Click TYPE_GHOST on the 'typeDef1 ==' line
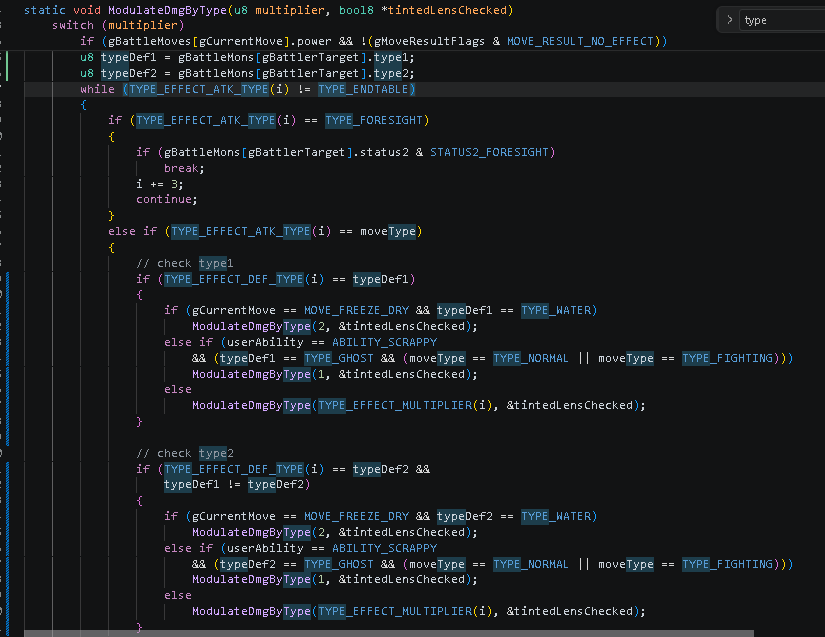This screenshot has height=637, width=825. tap(339, 358)
